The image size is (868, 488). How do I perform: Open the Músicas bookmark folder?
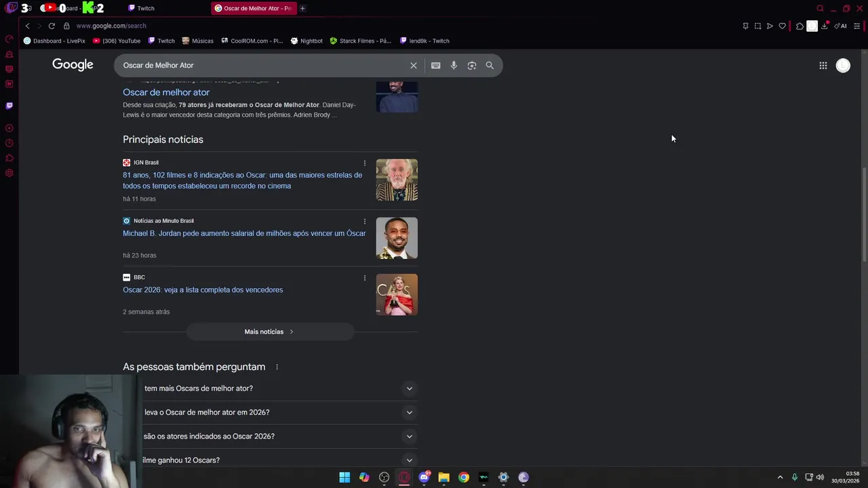pos(197,41)
